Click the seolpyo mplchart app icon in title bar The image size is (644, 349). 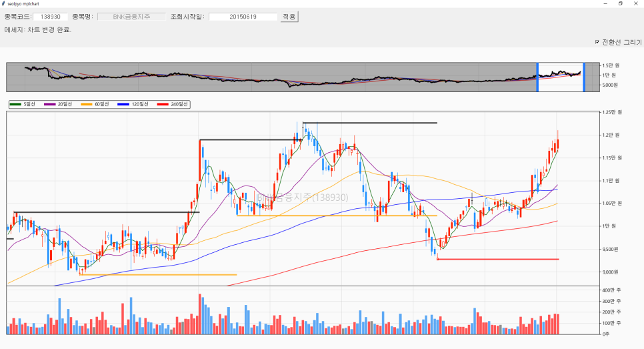pyautogui.click(x=4, y=4)
